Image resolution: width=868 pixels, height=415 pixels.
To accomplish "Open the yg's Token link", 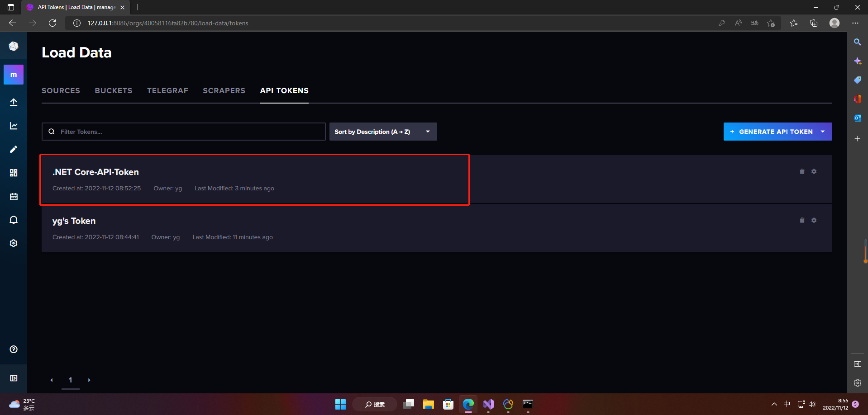I will (74, 221).
